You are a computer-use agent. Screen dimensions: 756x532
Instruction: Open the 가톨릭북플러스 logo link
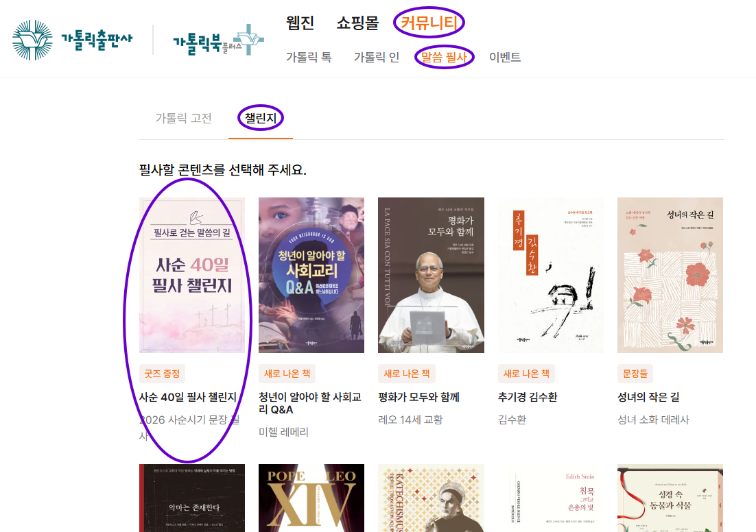pyautogui.click(x=218, y=40)
